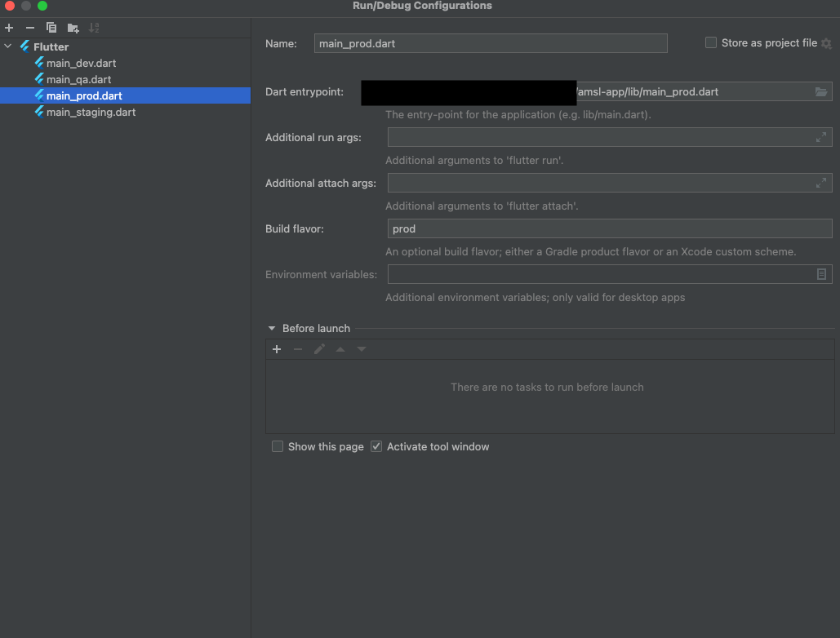Sort configurations alphabetically
The width and height of the screenshot is (840, 638).
[94, 27]
